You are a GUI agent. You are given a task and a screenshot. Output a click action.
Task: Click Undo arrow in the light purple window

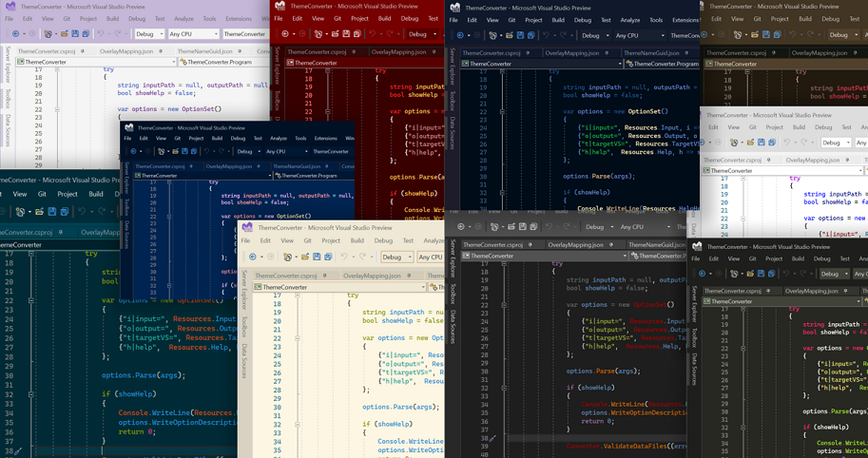click(101, 34)
